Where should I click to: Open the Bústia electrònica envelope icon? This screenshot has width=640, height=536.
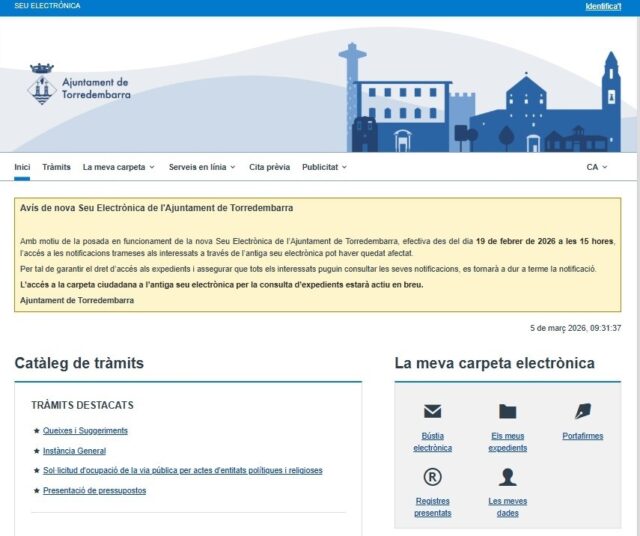[x=432, y=411]
